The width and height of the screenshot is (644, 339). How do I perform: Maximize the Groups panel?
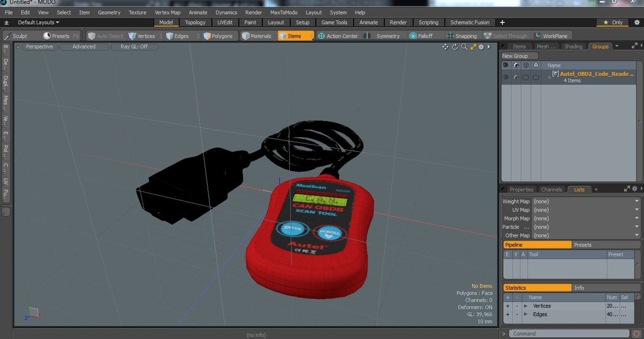pos(634,46)
